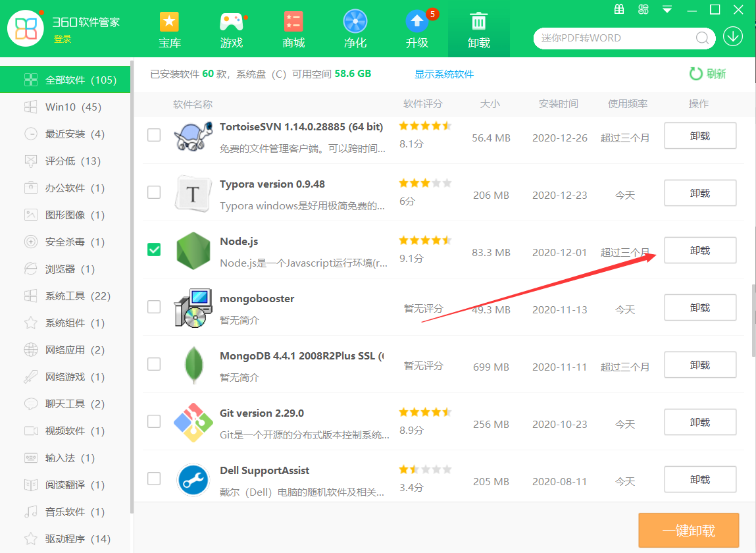Click the TortoiseSVN turtle icon
The image size is (756, 553).
(193, 136)
